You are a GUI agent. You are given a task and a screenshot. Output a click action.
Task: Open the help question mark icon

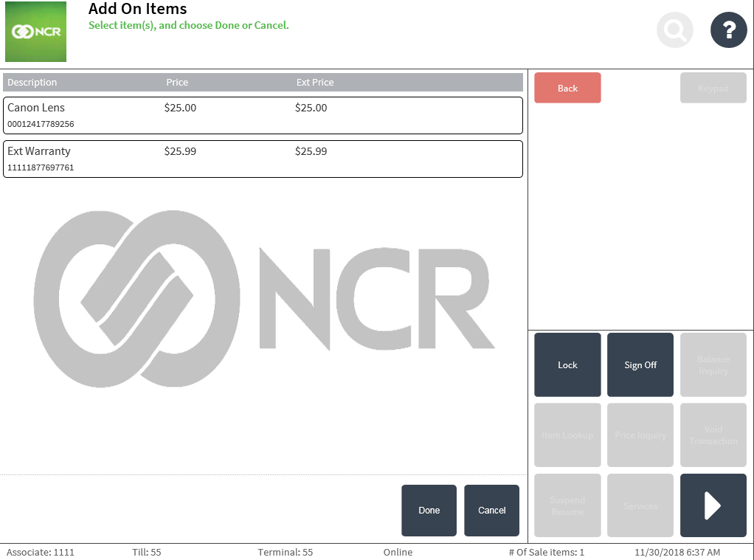coord(728,30)
